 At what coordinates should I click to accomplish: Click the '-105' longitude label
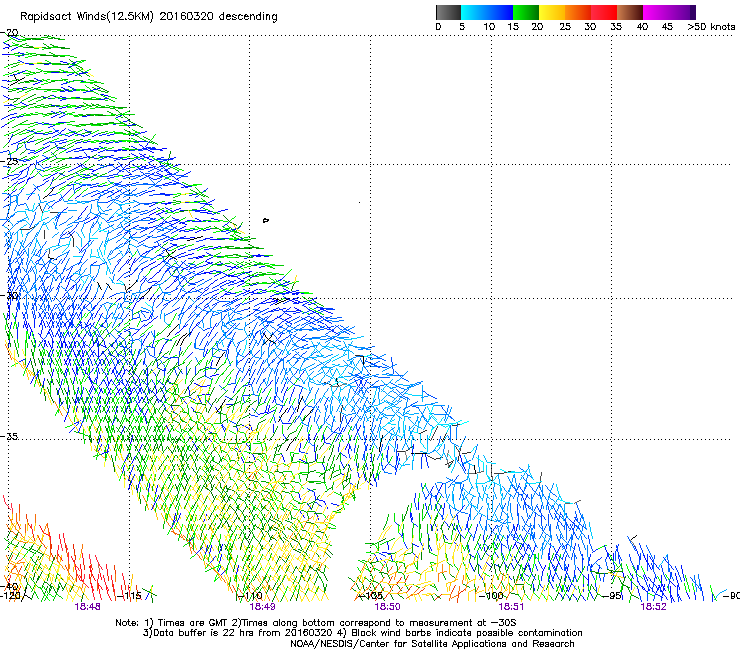coord(371,596)
